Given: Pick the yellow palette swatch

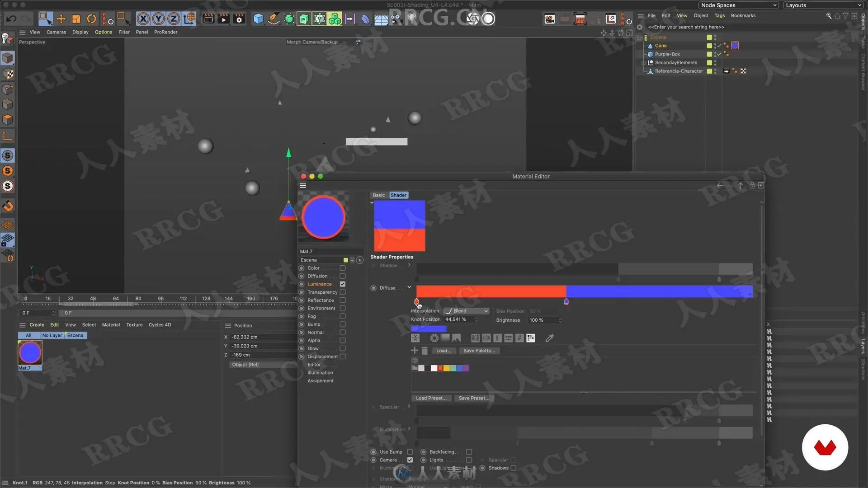Looking at the screenshot, I should (447, 368).
